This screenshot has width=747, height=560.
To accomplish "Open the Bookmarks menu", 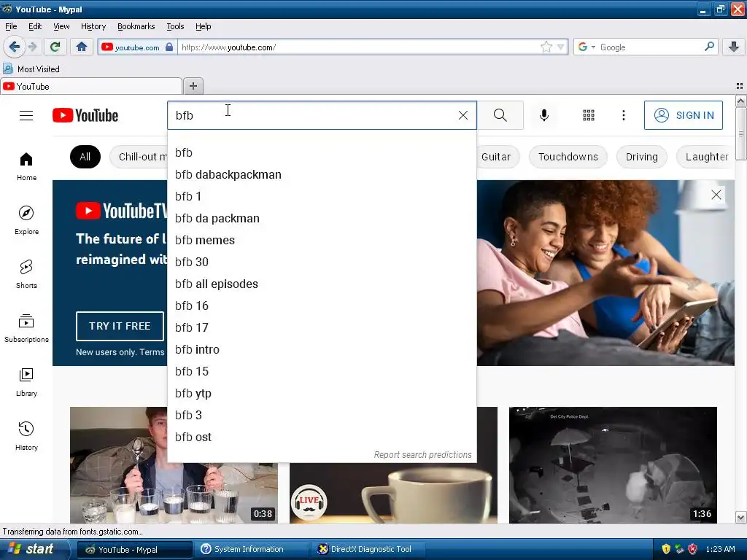I will 136,26.
